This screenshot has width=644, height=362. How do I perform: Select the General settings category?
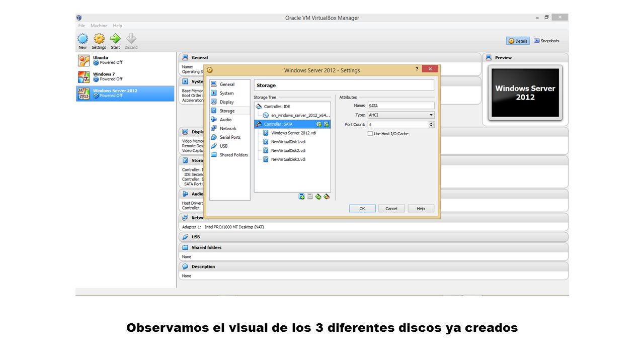click(x=229, y=84)
